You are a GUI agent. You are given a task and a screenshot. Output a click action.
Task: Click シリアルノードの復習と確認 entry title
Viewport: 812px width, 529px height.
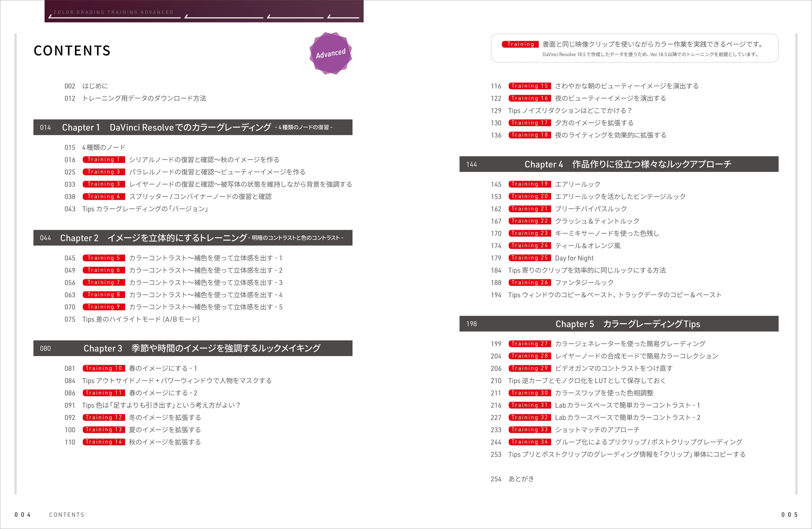(204, 160)
